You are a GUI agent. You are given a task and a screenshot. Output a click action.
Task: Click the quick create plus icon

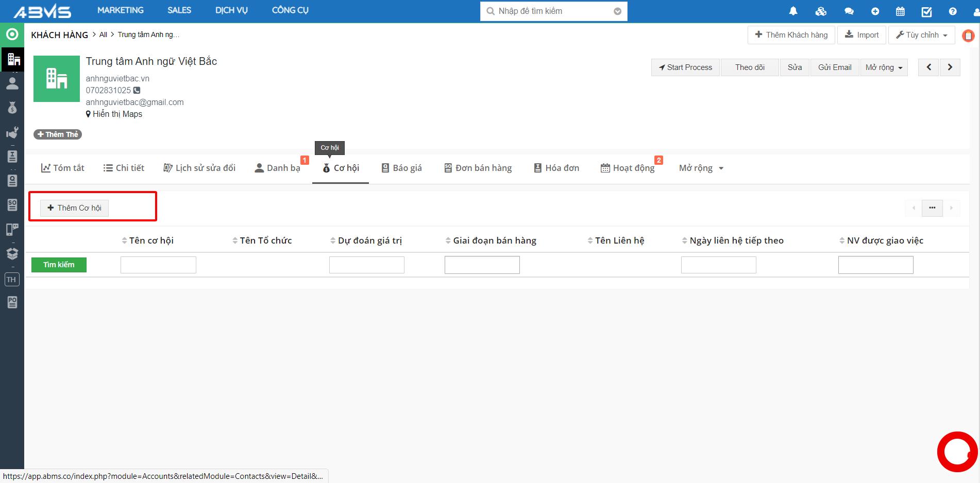(x=875, y=11)
